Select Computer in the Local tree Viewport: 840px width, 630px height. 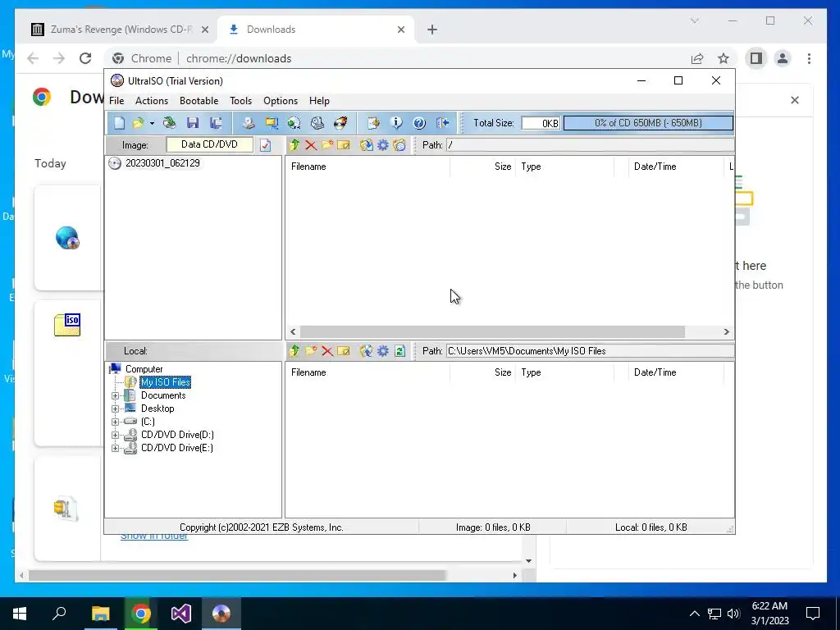tap(144, 369)
